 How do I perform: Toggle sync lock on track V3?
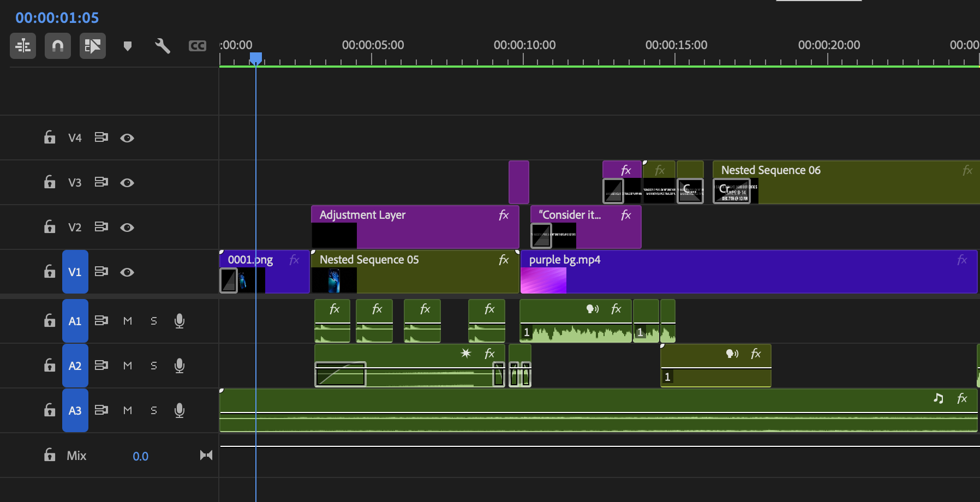(x=101, y=182)
